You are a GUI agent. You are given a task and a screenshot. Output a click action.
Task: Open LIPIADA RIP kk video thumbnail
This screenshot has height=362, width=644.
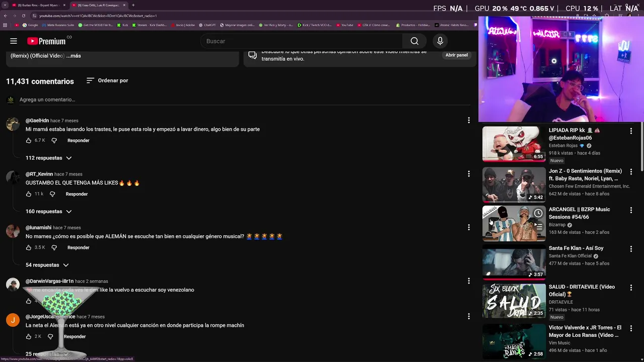point(514,144)
